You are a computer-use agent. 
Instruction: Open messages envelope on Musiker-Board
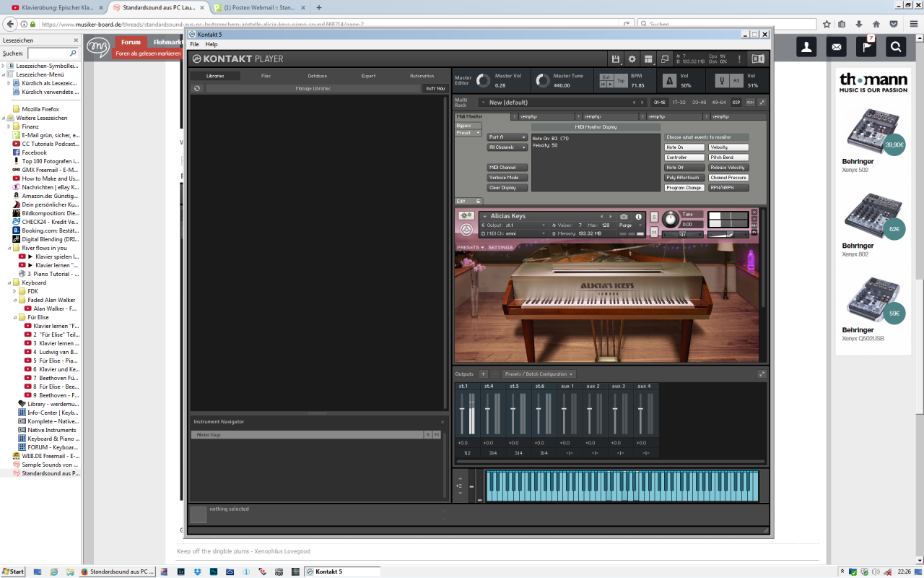(x=837, y=47)
